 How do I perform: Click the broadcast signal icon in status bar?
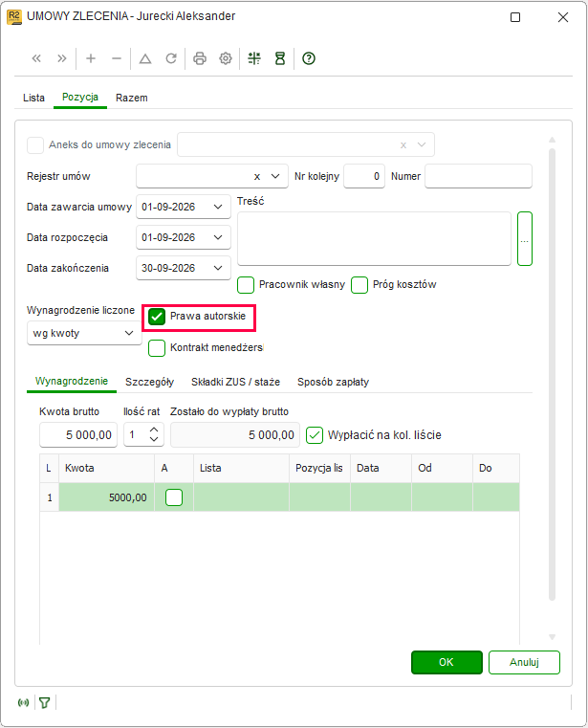[23, 702]
